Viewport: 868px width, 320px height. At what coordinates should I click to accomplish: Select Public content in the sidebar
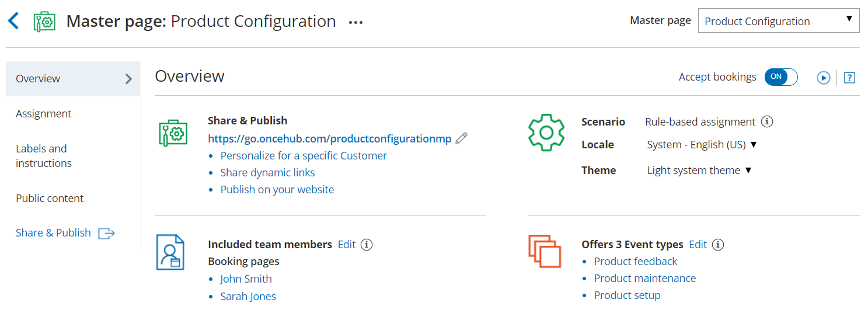(50, 199)
